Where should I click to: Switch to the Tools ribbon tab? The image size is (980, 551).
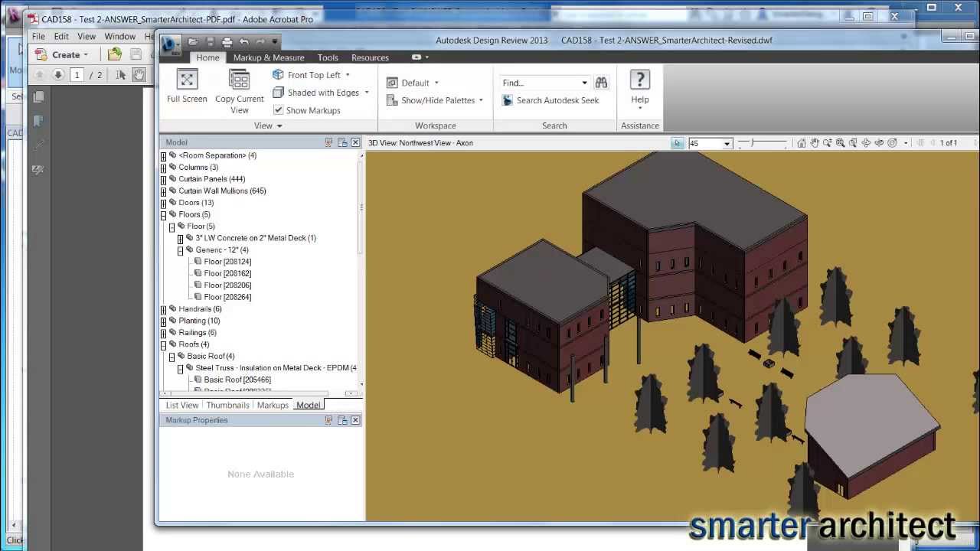coord(328,57)
